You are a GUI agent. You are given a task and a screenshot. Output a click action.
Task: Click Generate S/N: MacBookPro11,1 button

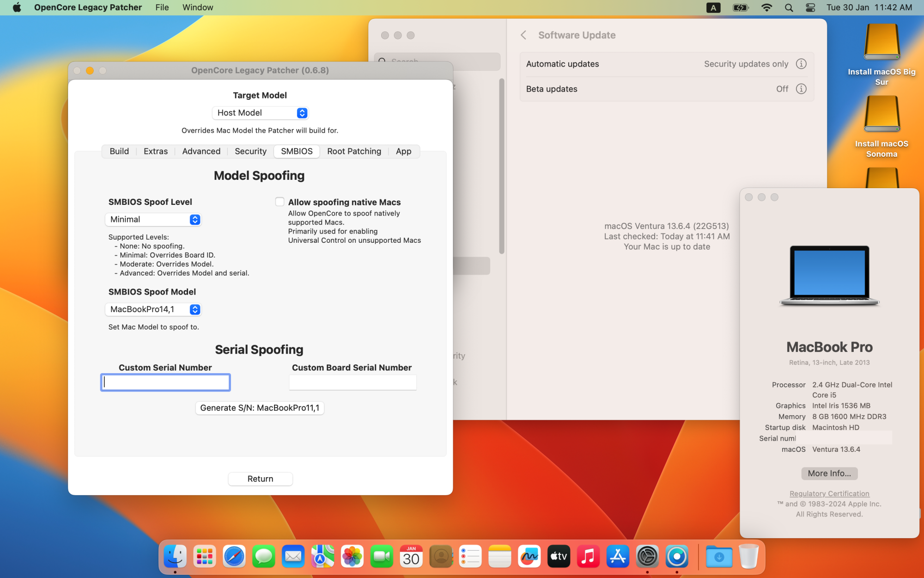(260, 408)
